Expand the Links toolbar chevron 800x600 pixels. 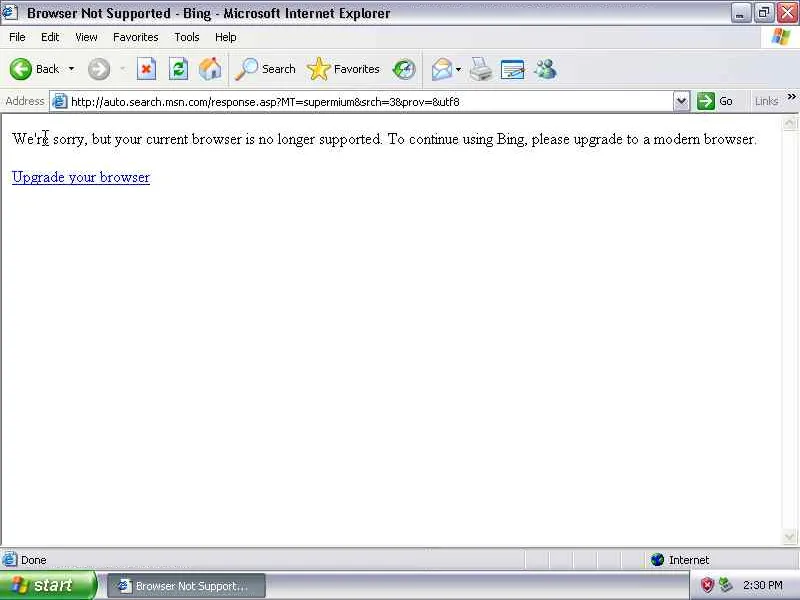[x=791, y=96]
